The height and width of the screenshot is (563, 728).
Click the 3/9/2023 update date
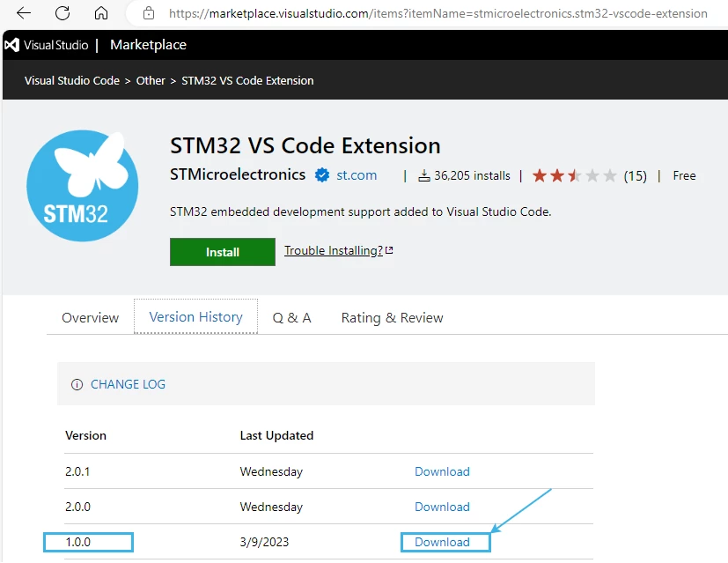point(264,542)
